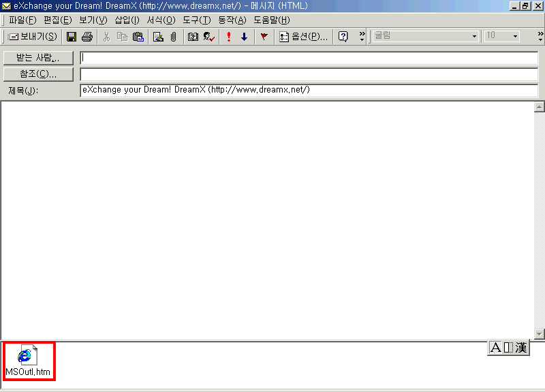
Task: Click the 보내기(S) send button
Action: [33, 37]
